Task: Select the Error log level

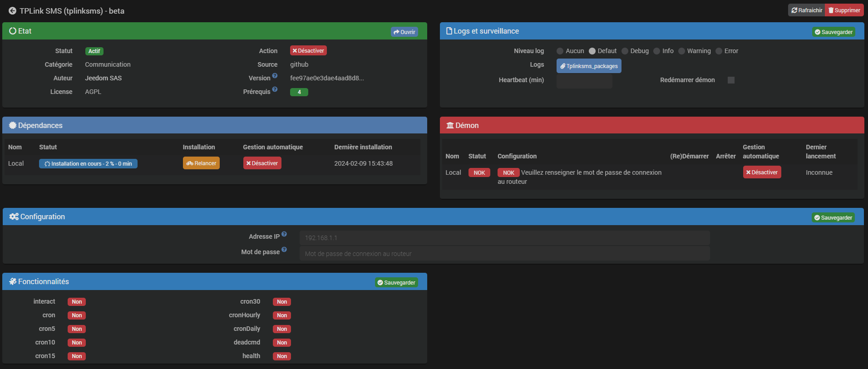Action: (x=719, y=51)
